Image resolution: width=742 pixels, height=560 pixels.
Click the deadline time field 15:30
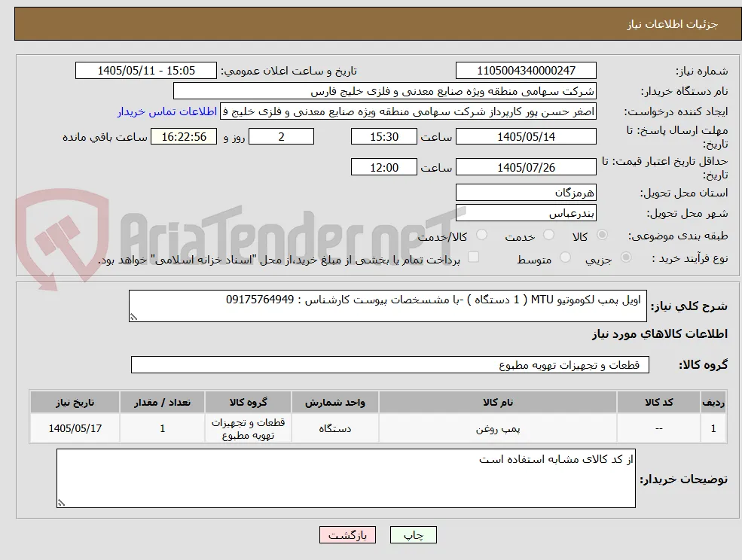383,137
